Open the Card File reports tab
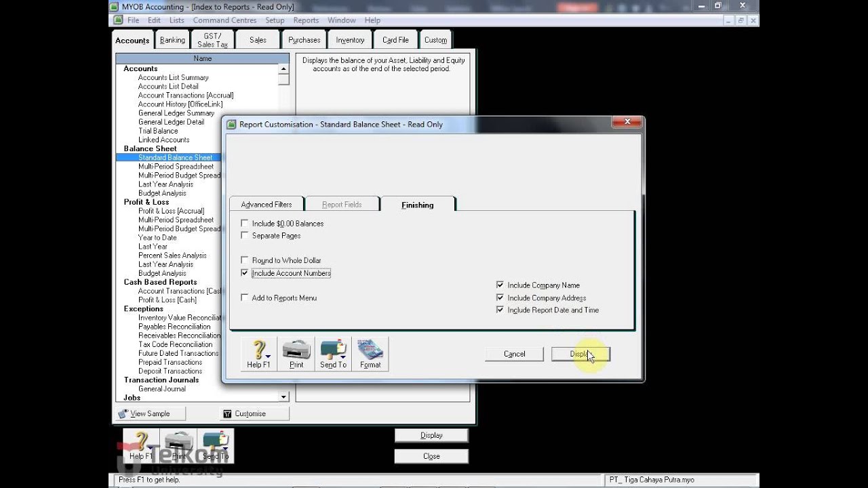 point(395,40)
